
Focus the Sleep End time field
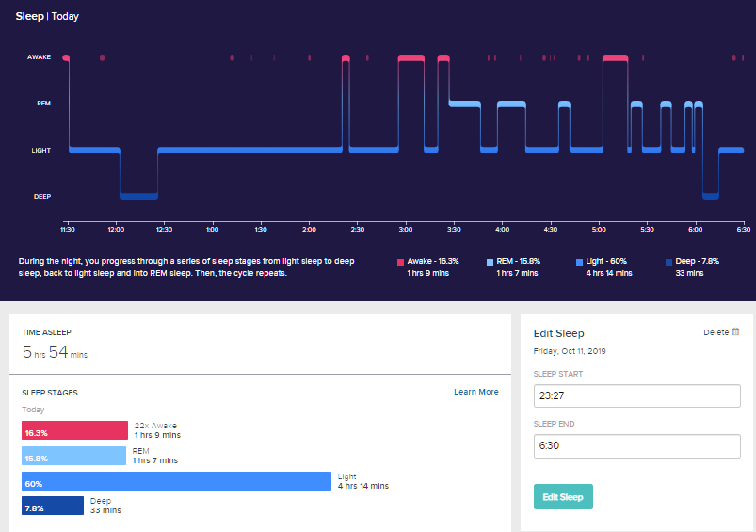coord(636,446)
